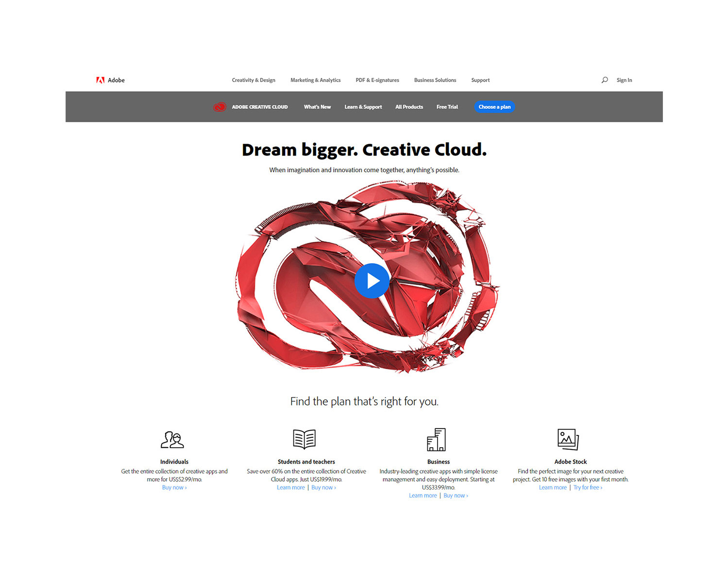Click the 'When imagination and innovation' subtitle
The height and width of the screenshot is (569, 728).
[x=364, y=170]
